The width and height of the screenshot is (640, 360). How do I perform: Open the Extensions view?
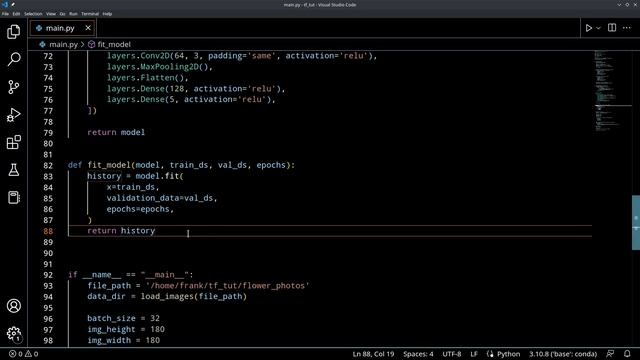(x=13, y=142)
